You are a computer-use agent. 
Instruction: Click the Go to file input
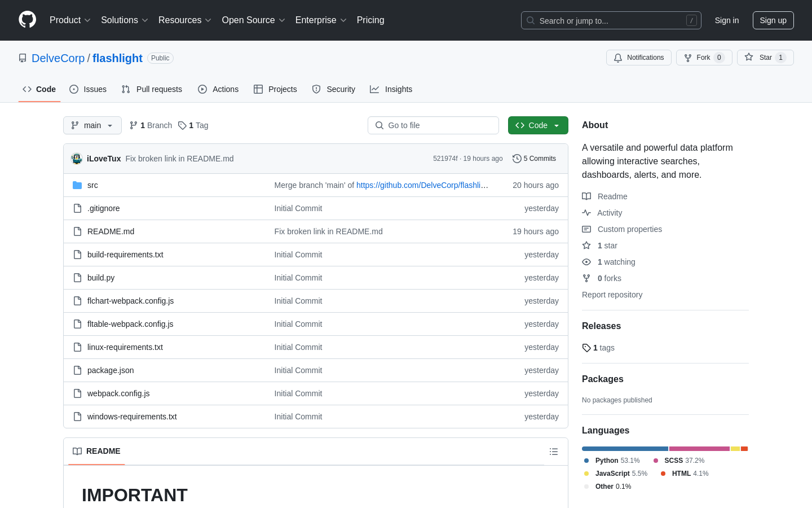click(x=433, y=125)
